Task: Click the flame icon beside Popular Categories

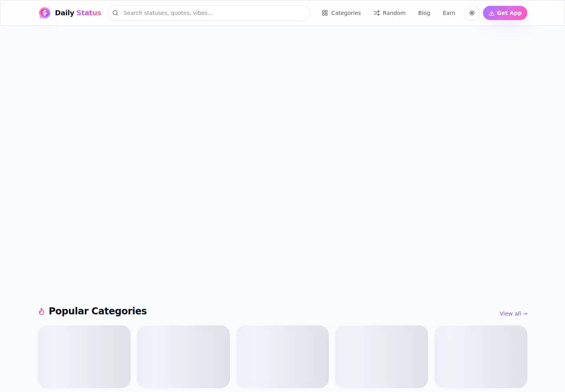Action: [42, 311]
